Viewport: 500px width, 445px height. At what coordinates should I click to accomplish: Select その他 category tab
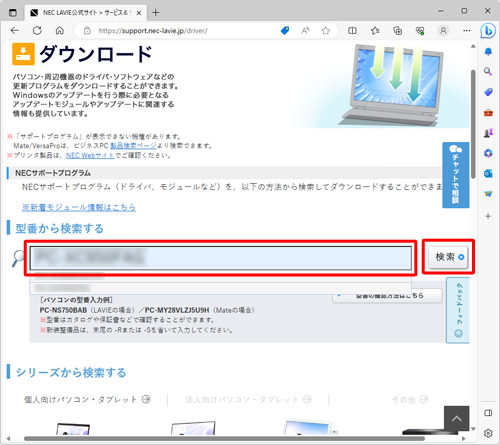coord(410,399)
